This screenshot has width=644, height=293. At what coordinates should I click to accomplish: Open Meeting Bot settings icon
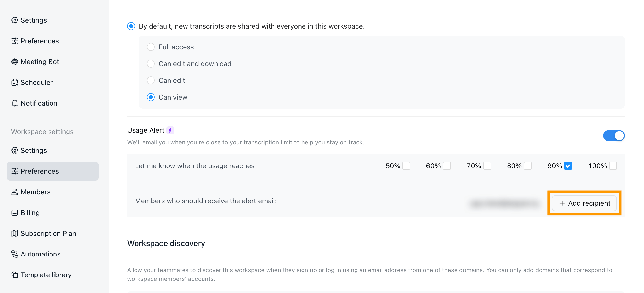(15, 62)
